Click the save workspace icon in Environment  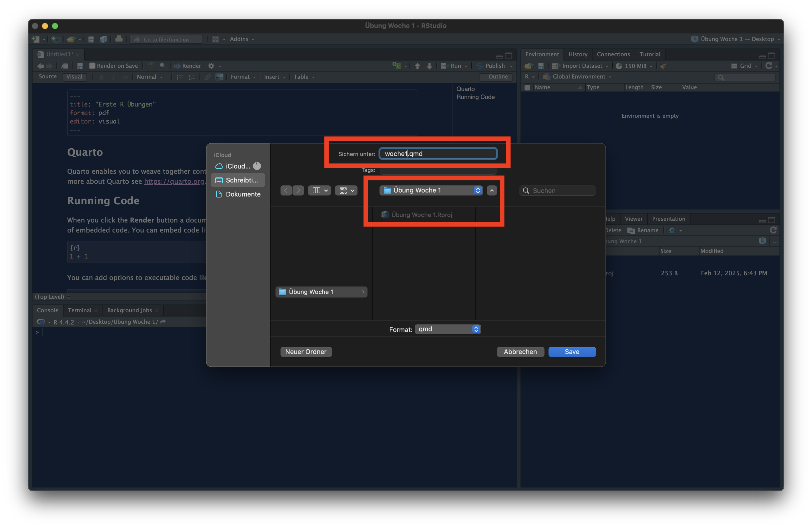click(x=541, y=66)
